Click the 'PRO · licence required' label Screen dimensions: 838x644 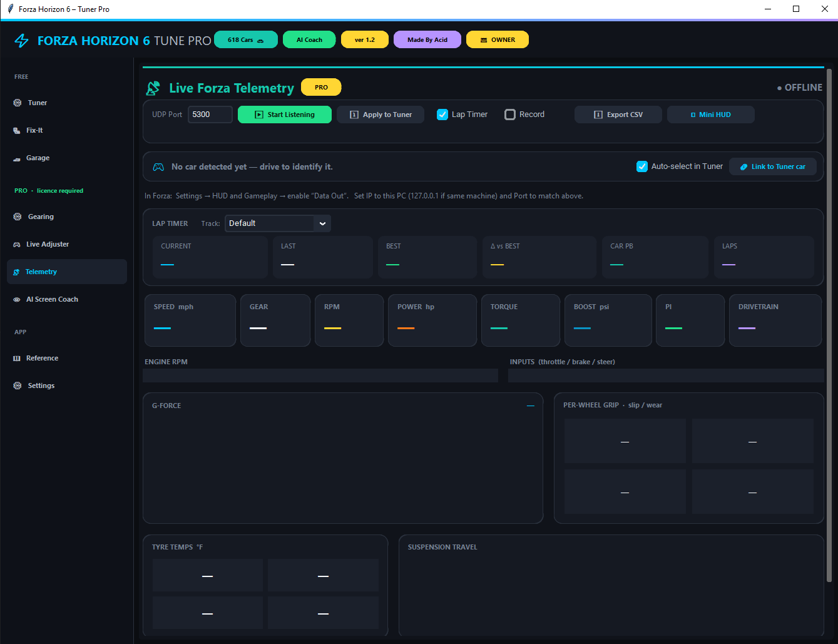pos(49,190)
